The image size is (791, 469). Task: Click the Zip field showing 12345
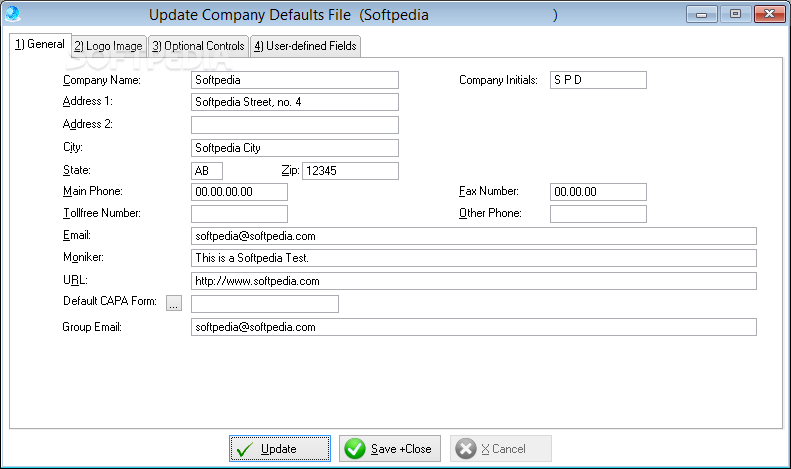pos(350,171)
